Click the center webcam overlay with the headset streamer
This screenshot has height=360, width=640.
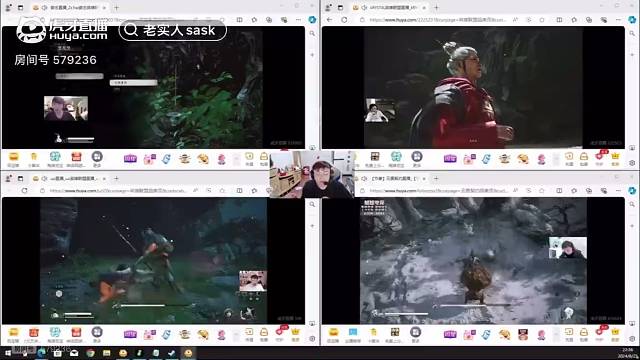312,175
